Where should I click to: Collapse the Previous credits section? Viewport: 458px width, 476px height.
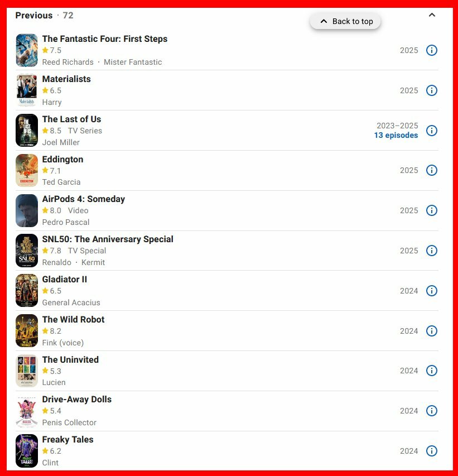[432, 15]
